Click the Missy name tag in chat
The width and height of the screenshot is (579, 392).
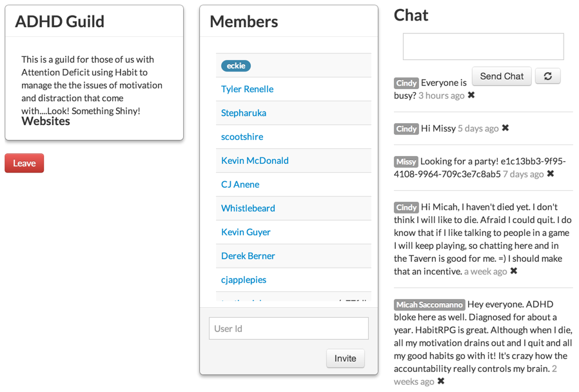click(406, 162)
